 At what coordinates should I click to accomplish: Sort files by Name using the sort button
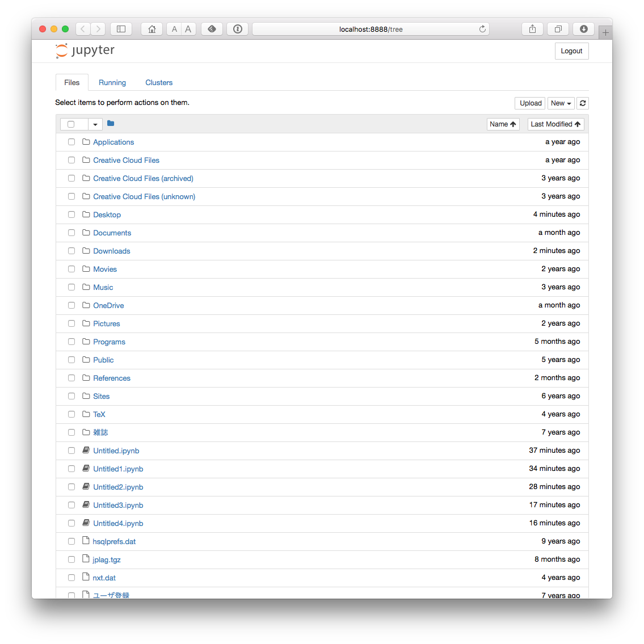pos(503,124)
